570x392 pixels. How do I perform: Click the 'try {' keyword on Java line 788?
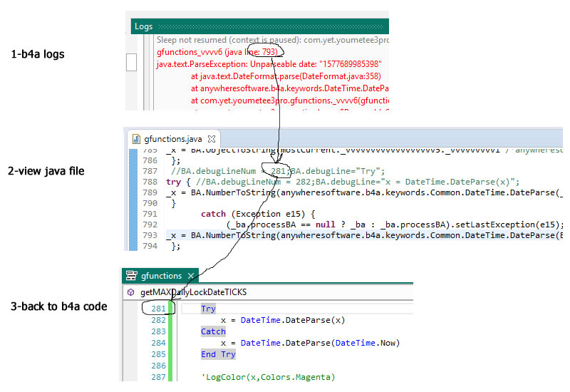pos(178,182)
